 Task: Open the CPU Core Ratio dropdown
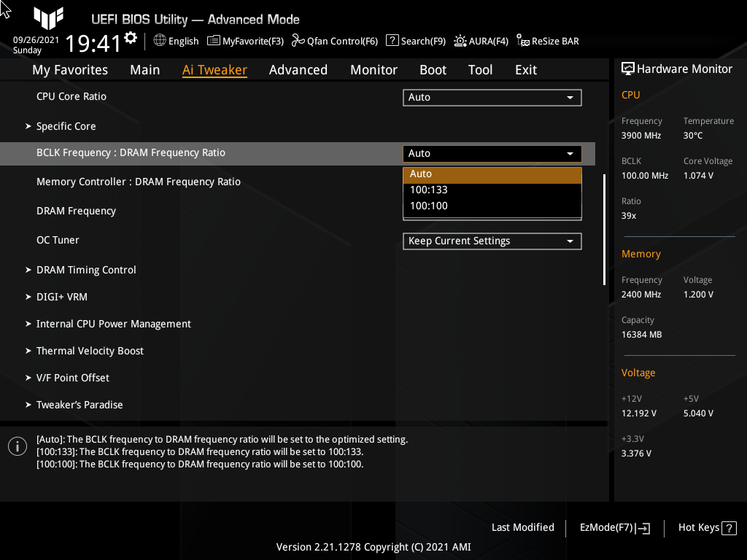(x=492, y=97)
